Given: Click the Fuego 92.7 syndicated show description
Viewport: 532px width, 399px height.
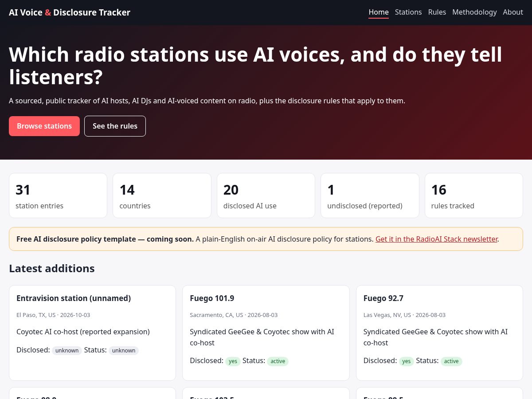Looking at the screenshot, I should pos(436,337).
